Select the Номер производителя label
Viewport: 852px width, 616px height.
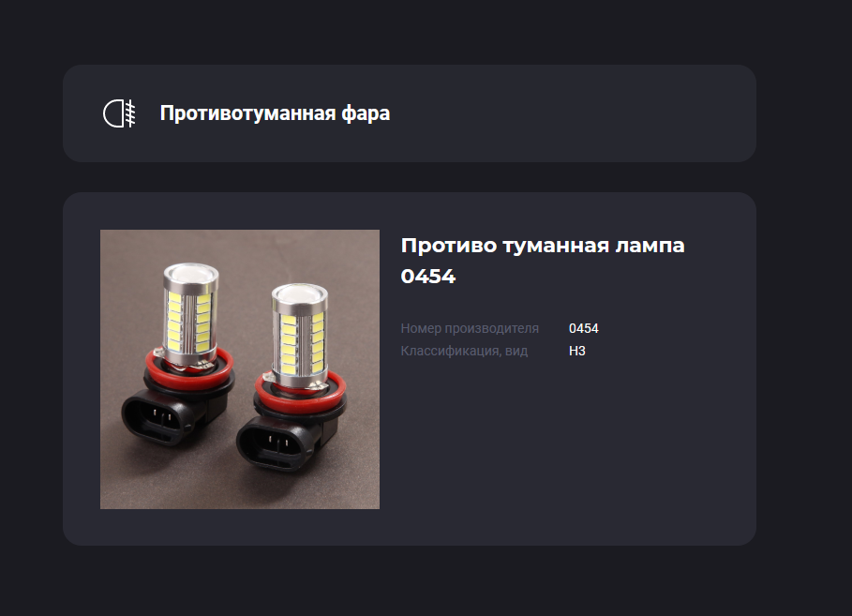click(470, 328)
